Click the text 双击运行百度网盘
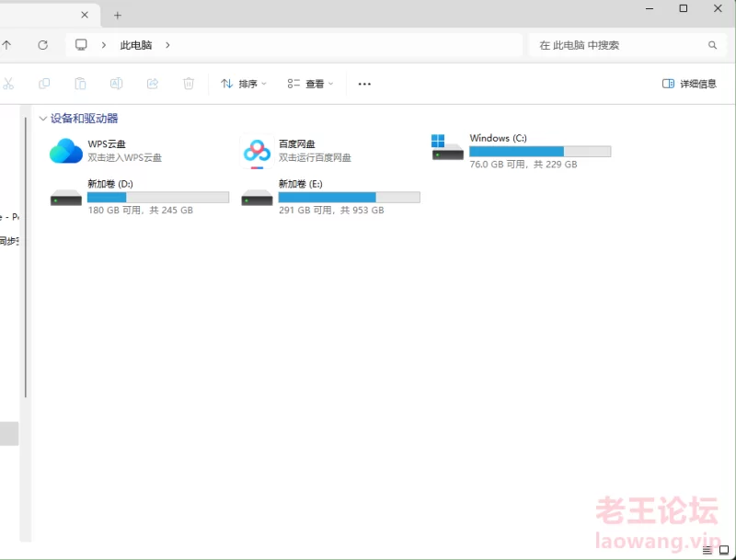The height and width of the screenshot is (560, 736). [x=315, y=157]
